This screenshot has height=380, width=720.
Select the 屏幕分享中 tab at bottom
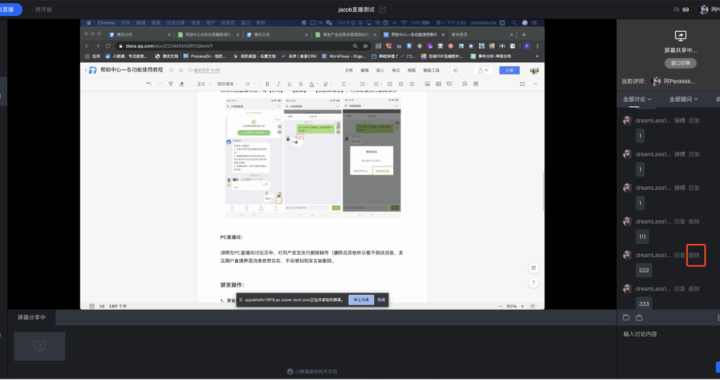click(32, 318)
